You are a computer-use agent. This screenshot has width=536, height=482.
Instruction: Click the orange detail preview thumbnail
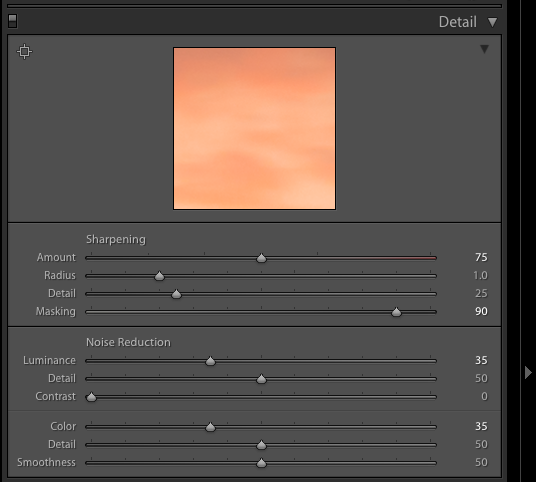(254, 129)
